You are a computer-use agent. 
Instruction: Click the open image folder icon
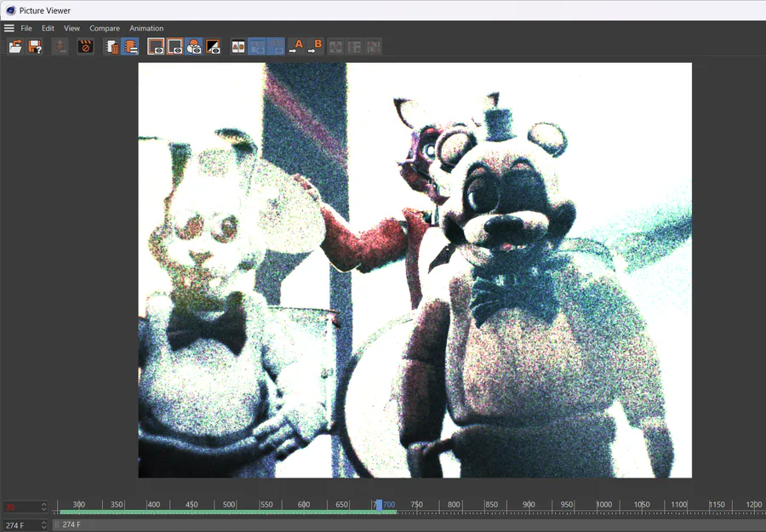(x=15, y=47)
